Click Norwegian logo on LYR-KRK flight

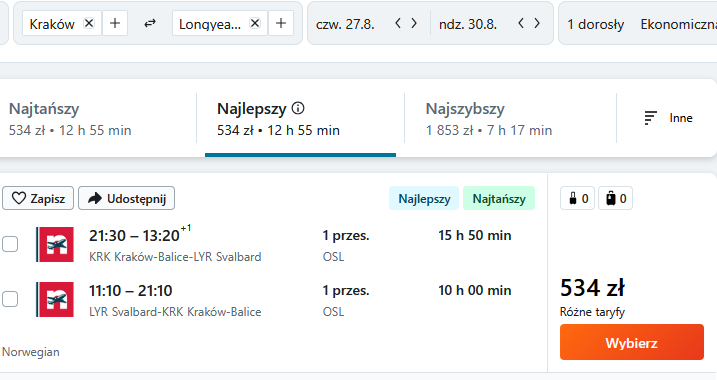(x=55, y=300)
